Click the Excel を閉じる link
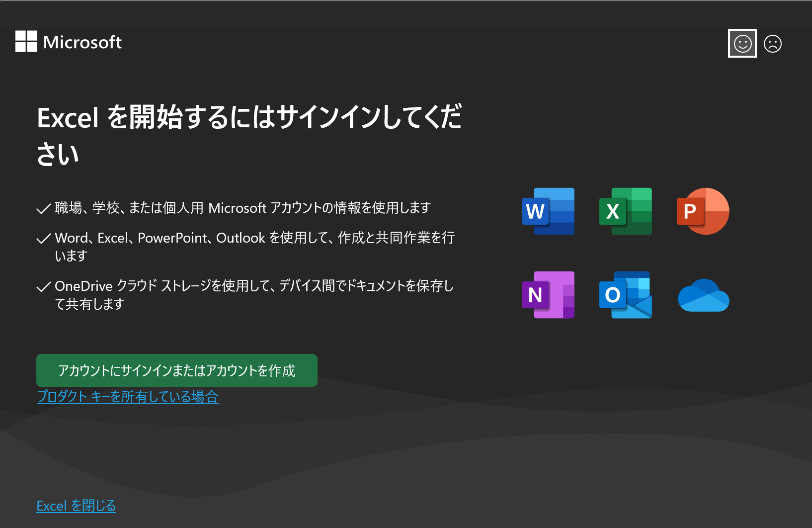 [76, 506]
